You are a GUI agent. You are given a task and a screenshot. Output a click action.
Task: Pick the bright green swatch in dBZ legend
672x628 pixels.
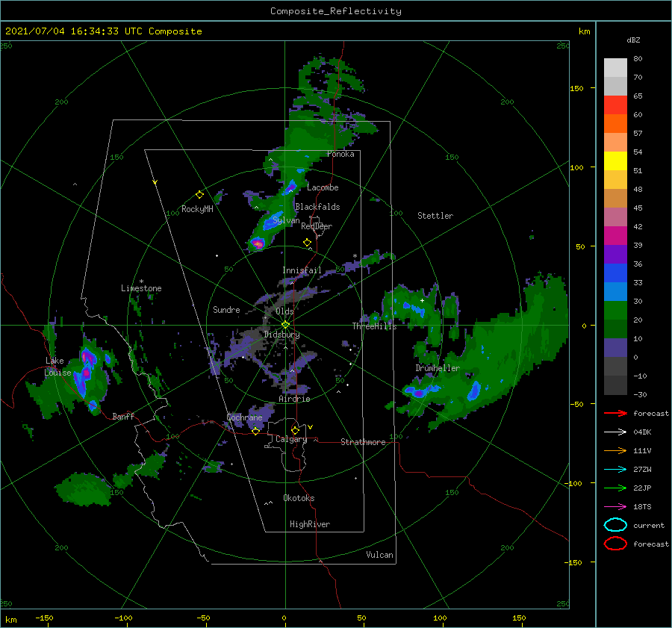coord(615,310)
